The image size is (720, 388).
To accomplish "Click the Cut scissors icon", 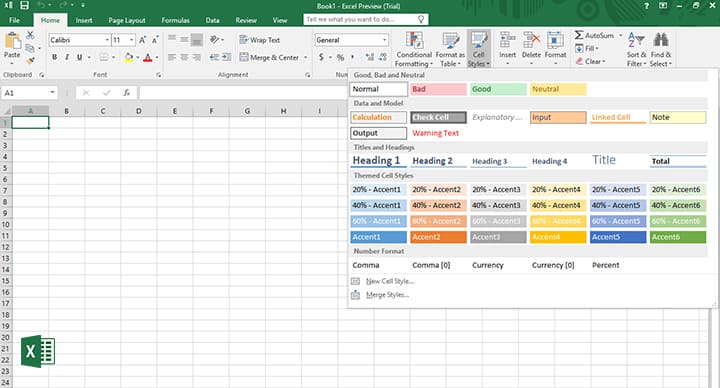I will pyautogui.click(x=30, y=35).
